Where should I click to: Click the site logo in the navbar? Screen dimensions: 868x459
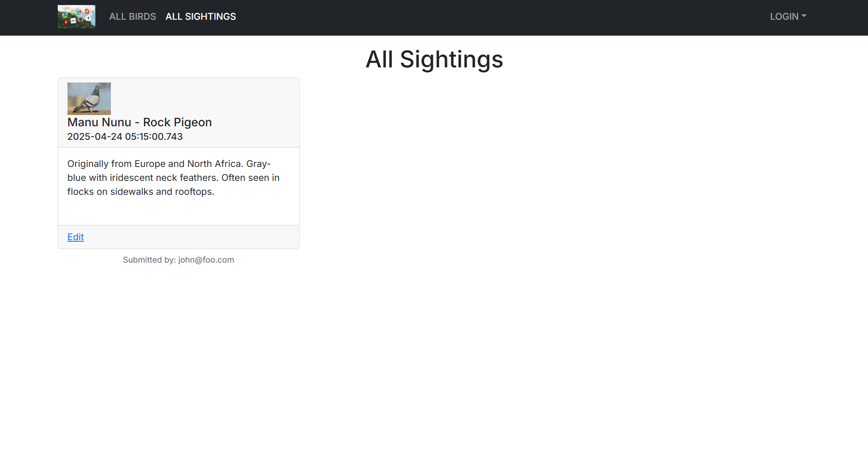click(x=76, y=17)
